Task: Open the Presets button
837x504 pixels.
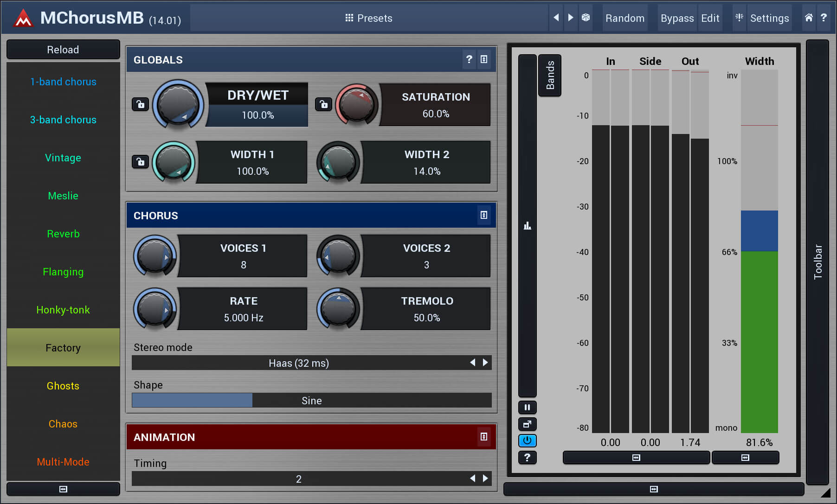Action: (369, 18)
